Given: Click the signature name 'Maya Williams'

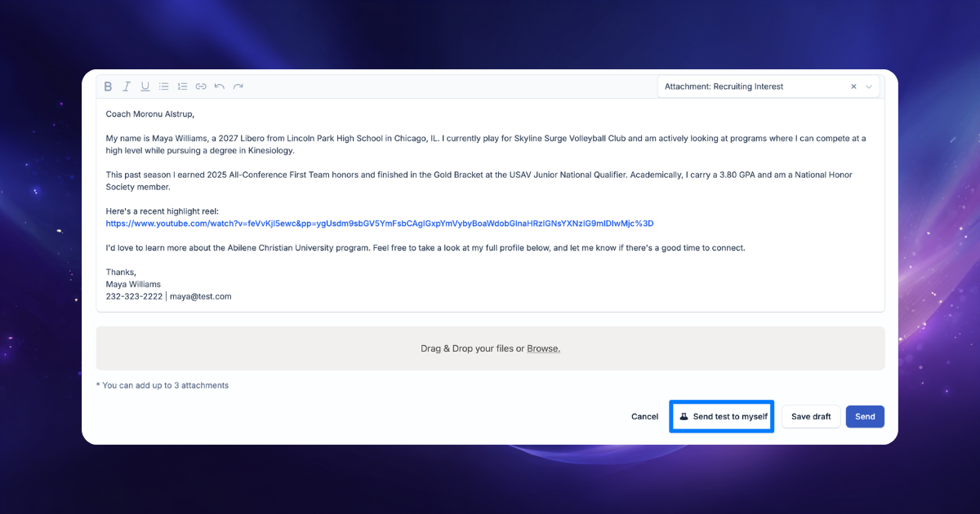Looking at the screenshot, I should click(x=133, y=284).
